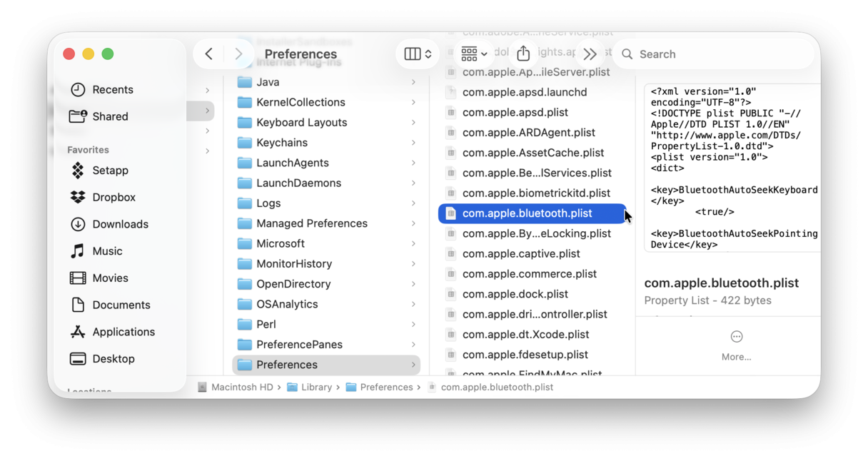Open the column view switcher

[418, 54]
